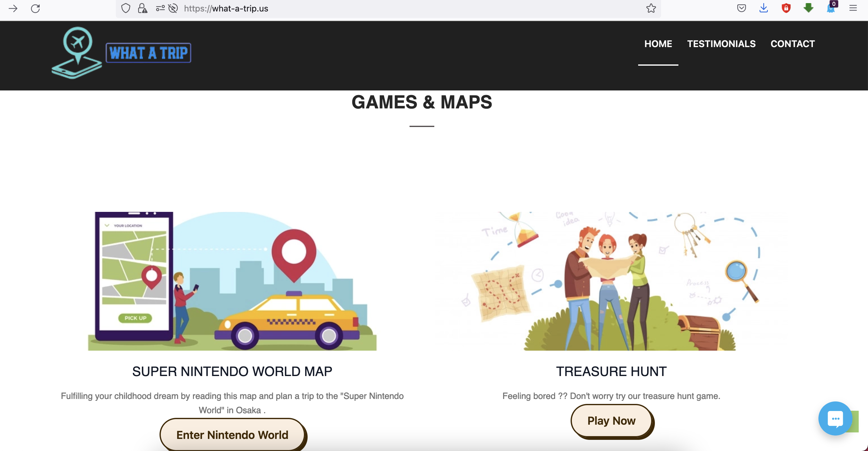Open the tracking protection shield
The width and height of the screenshot is (868, 451).
coord(125,8)
